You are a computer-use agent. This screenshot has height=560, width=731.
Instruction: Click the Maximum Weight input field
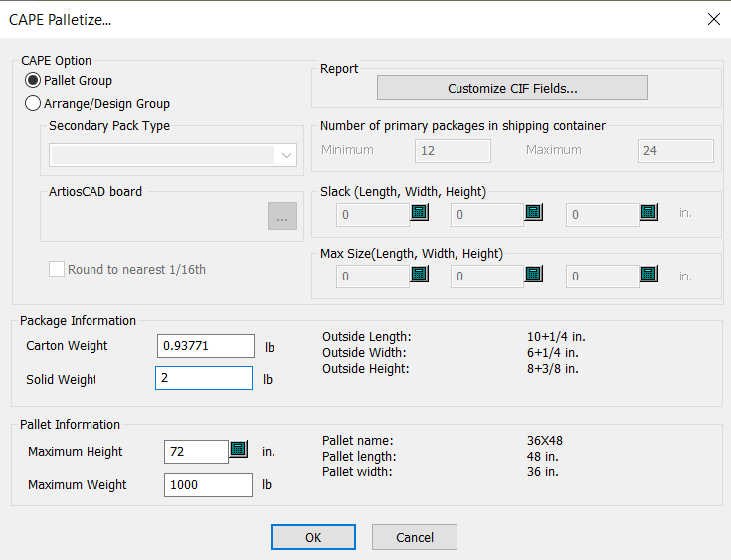point(208,485)
